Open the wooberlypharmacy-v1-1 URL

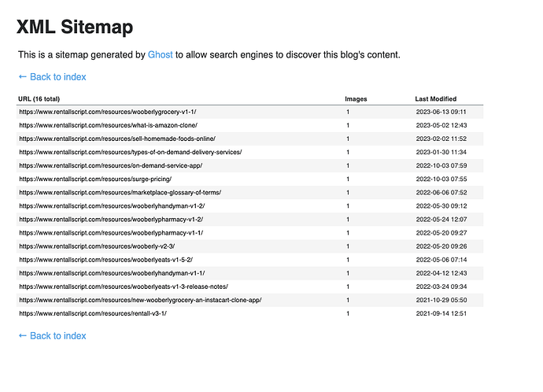[111, 233]
